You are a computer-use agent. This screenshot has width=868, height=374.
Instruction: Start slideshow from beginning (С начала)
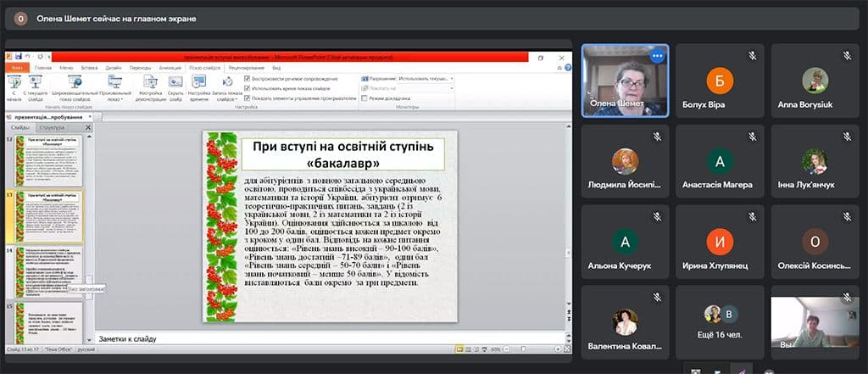(x=14, y=87)
